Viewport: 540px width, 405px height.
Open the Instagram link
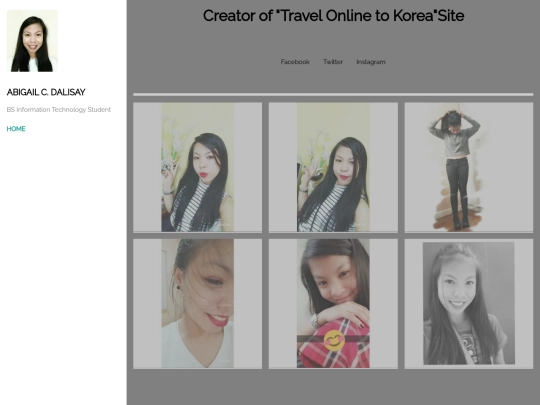(x=371, y=62)
